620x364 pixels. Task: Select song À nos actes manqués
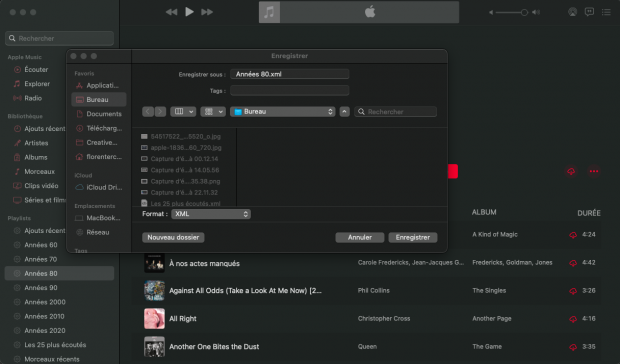(204, 263)
